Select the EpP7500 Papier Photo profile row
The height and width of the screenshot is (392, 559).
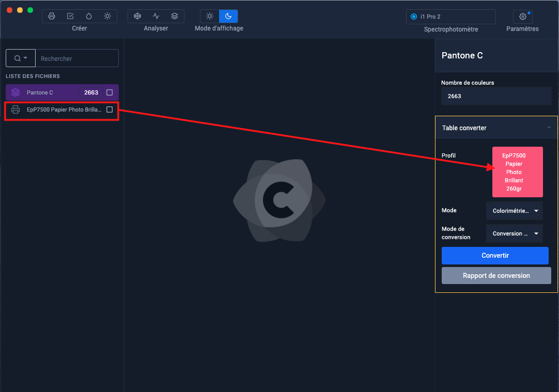[62, 110]
